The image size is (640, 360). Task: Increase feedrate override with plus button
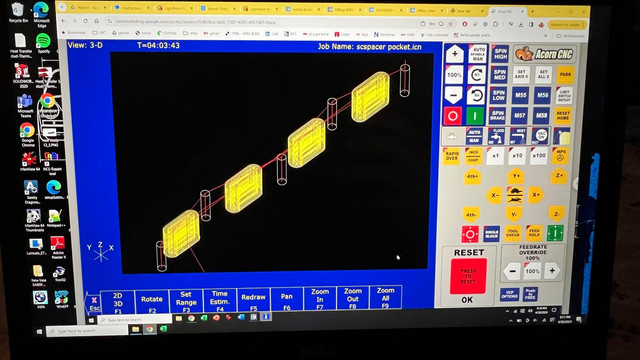[x=552, y=271]
